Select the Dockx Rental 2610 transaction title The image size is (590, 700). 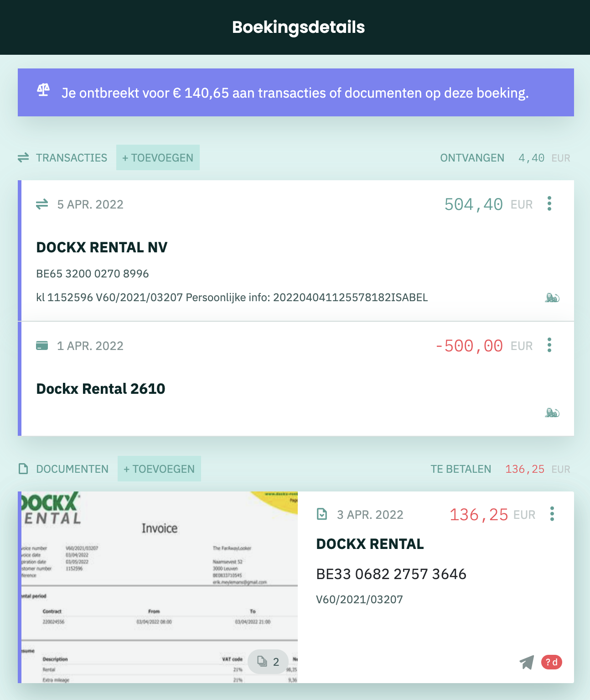click(x=101, y=388)
